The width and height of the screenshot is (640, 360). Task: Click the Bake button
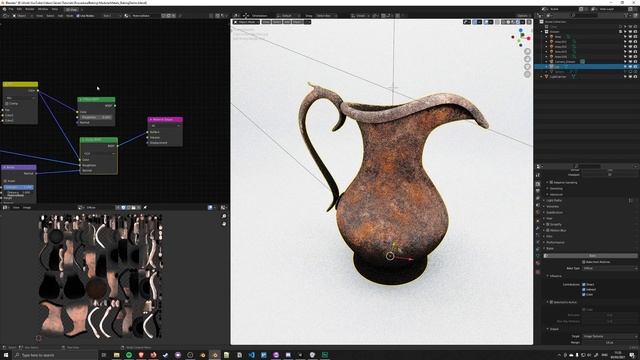click(x=591, y=256)
